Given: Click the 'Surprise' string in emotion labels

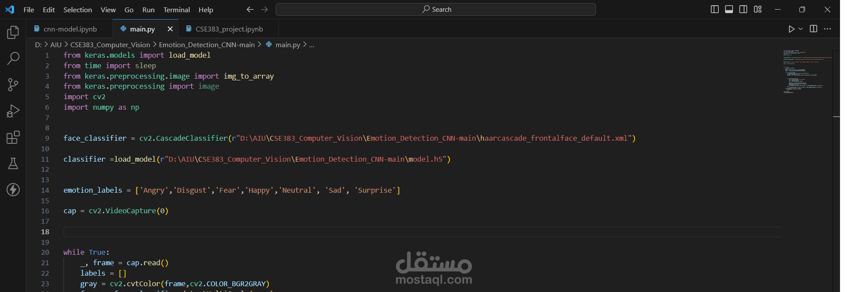Looking at the screenshot, I should pos(375,190).
